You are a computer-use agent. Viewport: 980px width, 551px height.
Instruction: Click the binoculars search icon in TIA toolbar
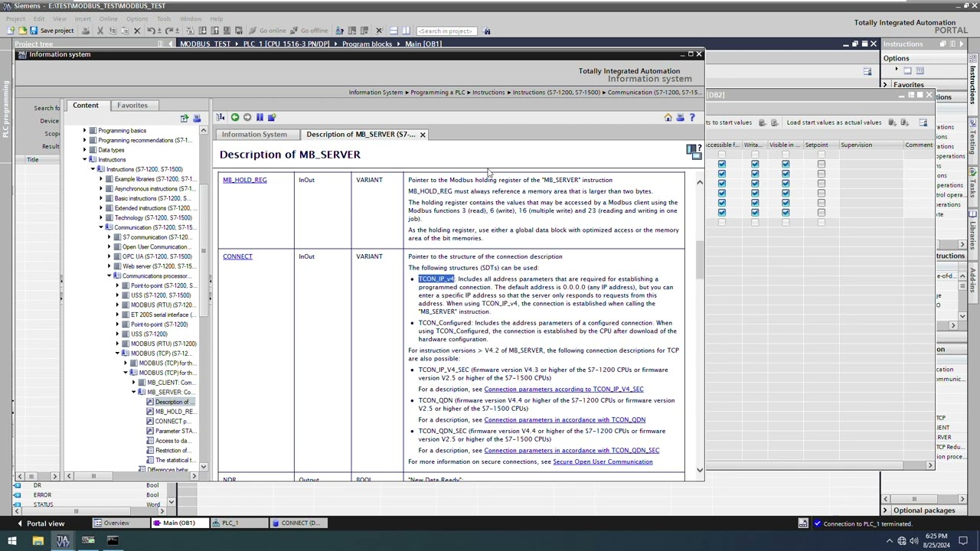[x=487, y=31]
